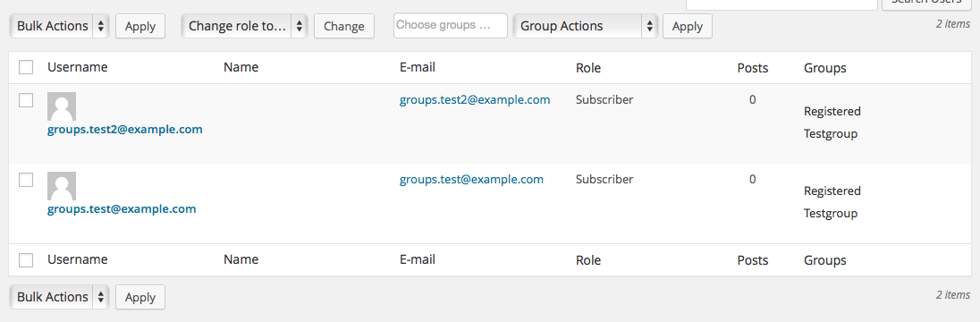Email groups.test2@example.com via E-mail column link
This screenshot has height=322, width=980.
pos(475,99)
